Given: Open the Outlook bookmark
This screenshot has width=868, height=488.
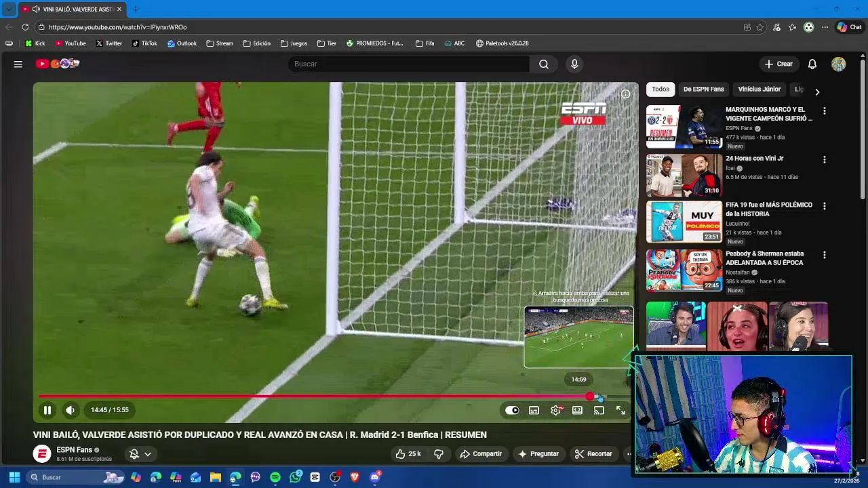Looking at the screenshot, I should [182, 43].
